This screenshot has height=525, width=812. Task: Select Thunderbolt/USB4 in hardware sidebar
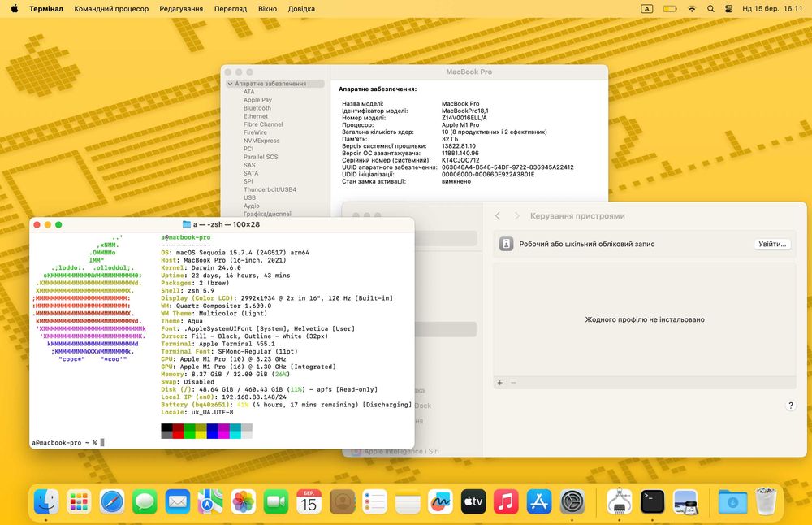tap(270, 189)
